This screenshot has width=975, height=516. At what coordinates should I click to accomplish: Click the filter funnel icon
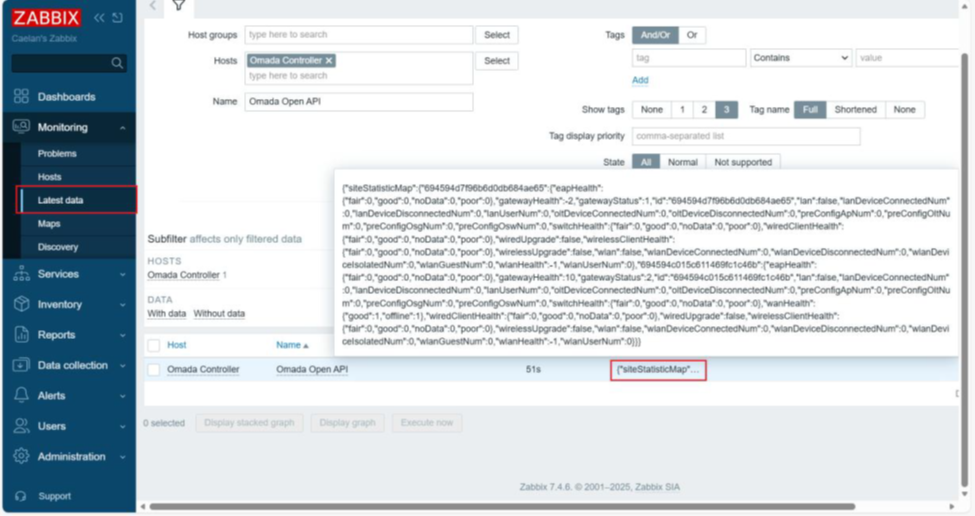(x=178, y=6)
